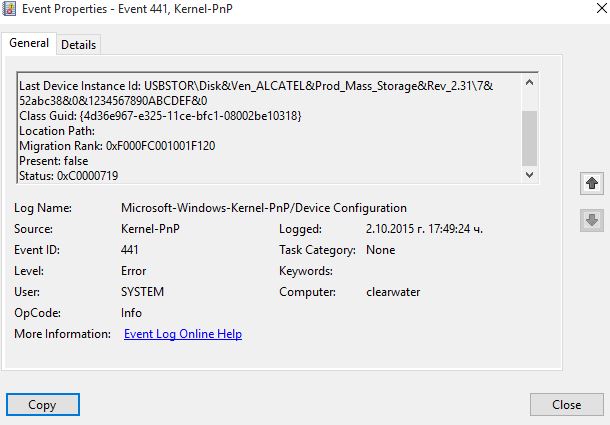Click the Copy button
The width and height of the screenshot is (610, 425).
(43, 405)
